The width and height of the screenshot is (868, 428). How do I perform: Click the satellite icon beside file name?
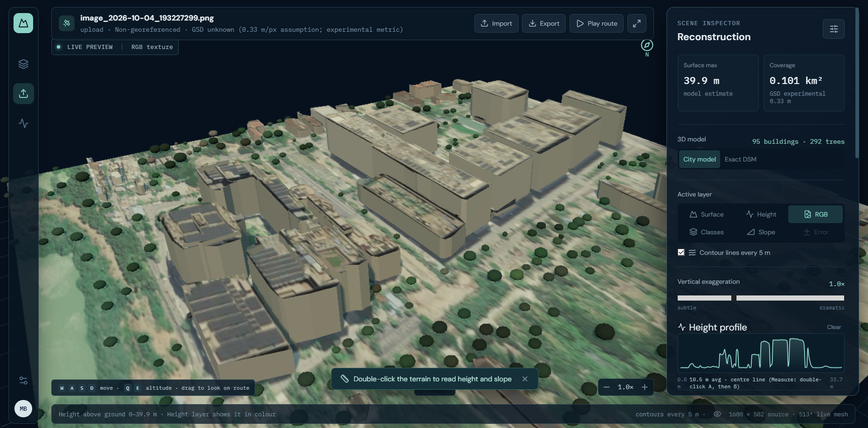coord(67,23)
